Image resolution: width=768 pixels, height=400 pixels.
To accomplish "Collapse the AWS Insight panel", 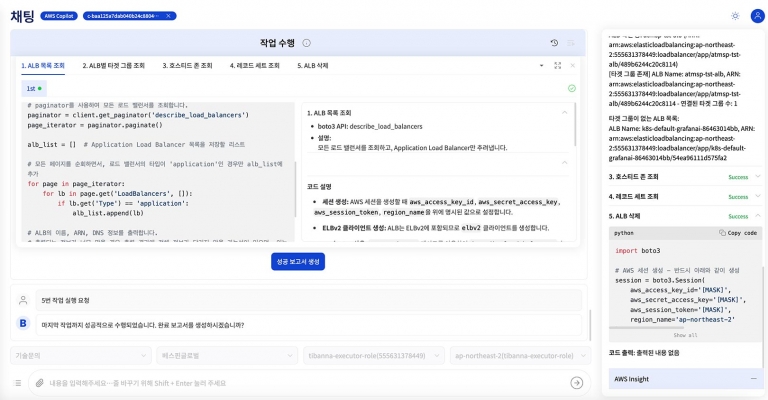I will tap(753, 379).
